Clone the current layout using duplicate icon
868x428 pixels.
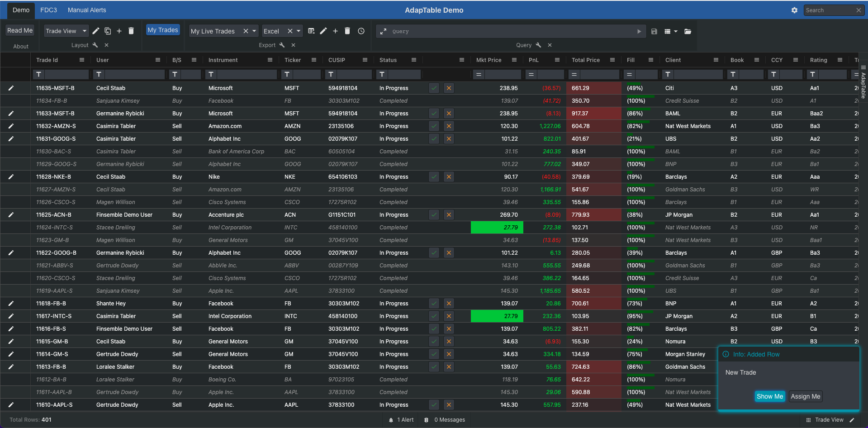click(x=107, y=31)
